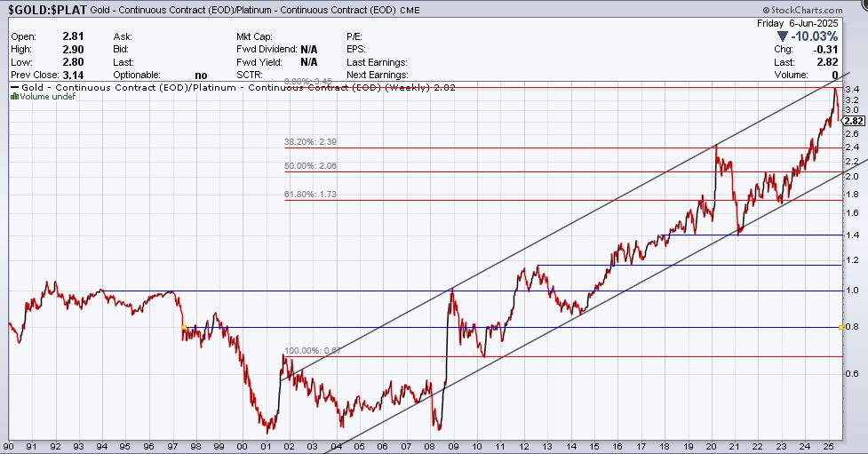Viewport: 868px width, 454px height.
Task: Click the 0.8 y-axis label
Action: [853, 327]
